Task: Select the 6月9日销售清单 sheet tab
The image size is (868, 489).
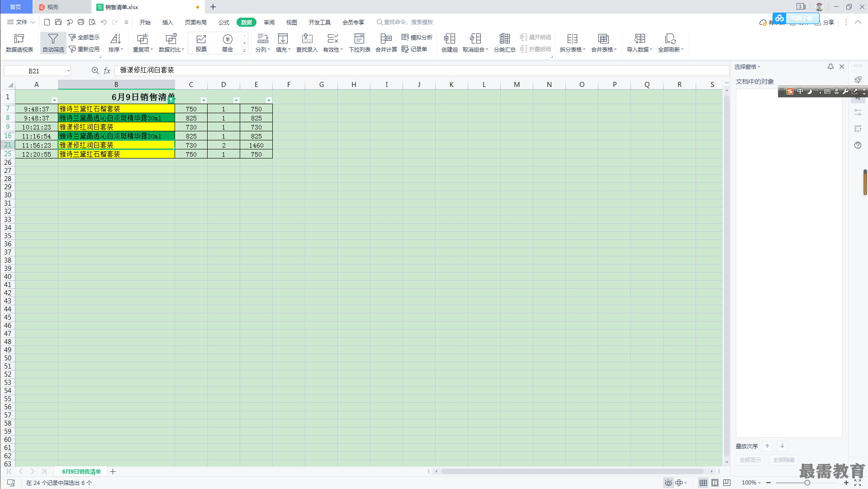Action: (81, 471)
